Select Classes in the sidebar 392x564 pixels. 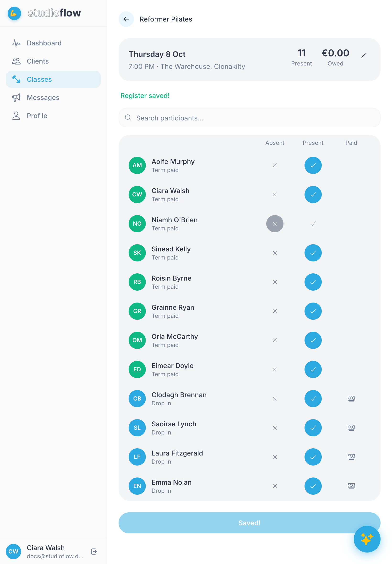pyautogui.click(x=53, y=79)
